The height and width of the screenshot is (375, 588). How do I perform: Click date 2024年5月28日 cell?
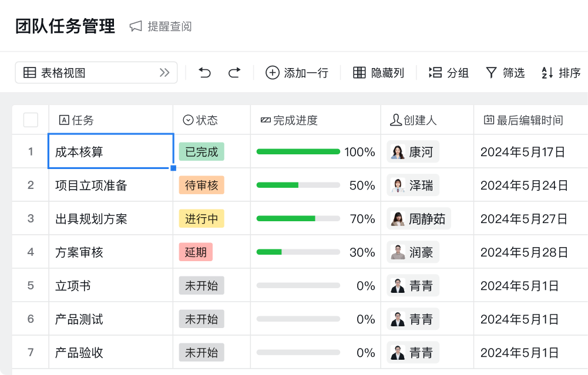(x=530, y=252)
